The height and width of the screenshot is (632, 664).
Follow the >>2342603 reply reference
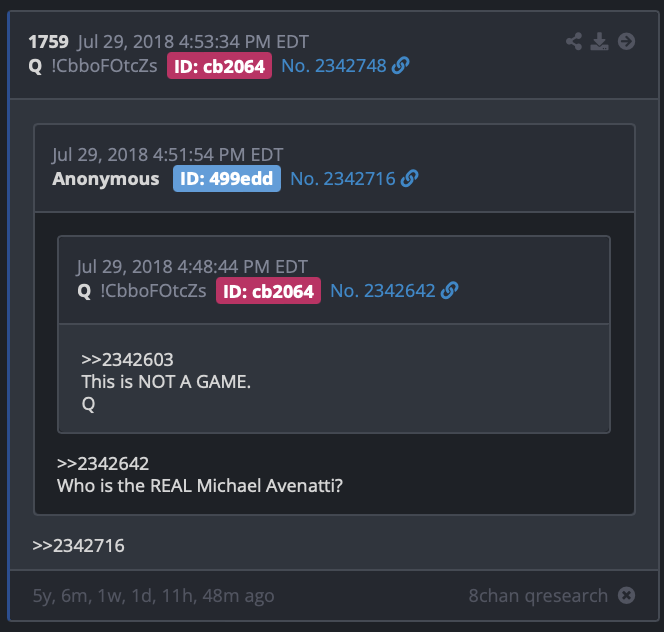pyautogui.click(x=127, y=360)
